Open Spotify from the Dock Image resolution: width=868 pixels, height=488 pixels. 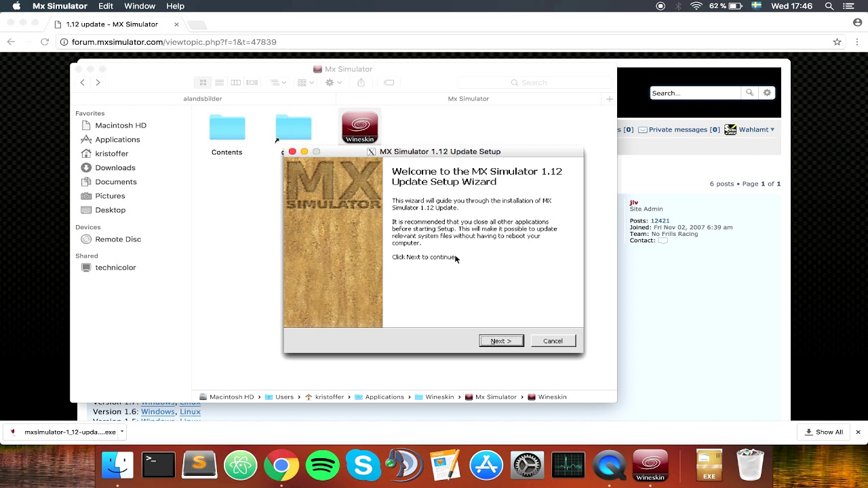(323, 466)
